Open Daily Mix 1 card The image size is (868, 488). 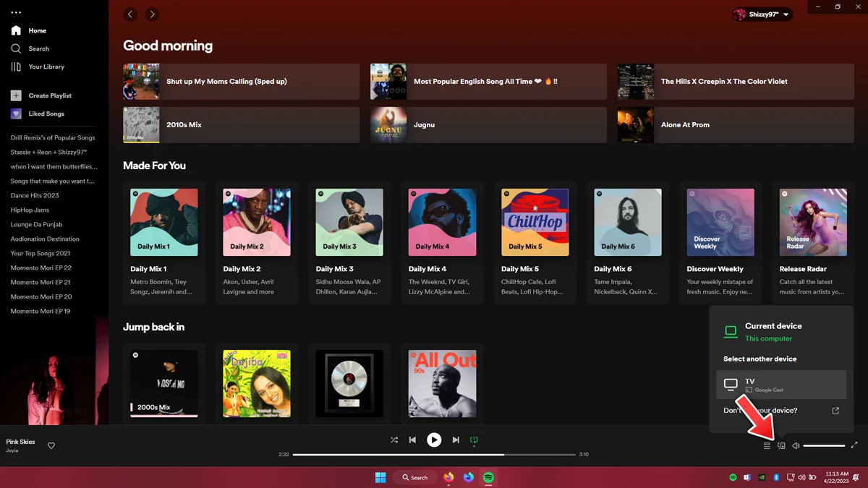(163, 243)
